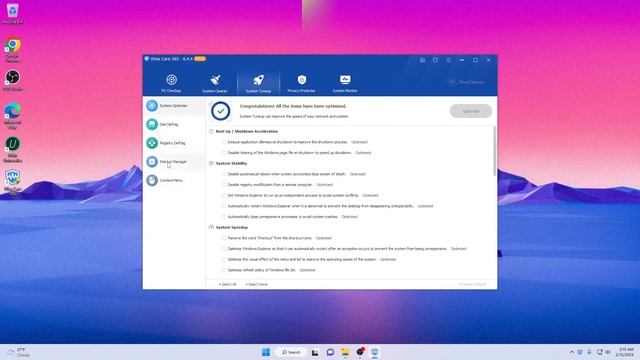Click the Select None link

point(256,284)
